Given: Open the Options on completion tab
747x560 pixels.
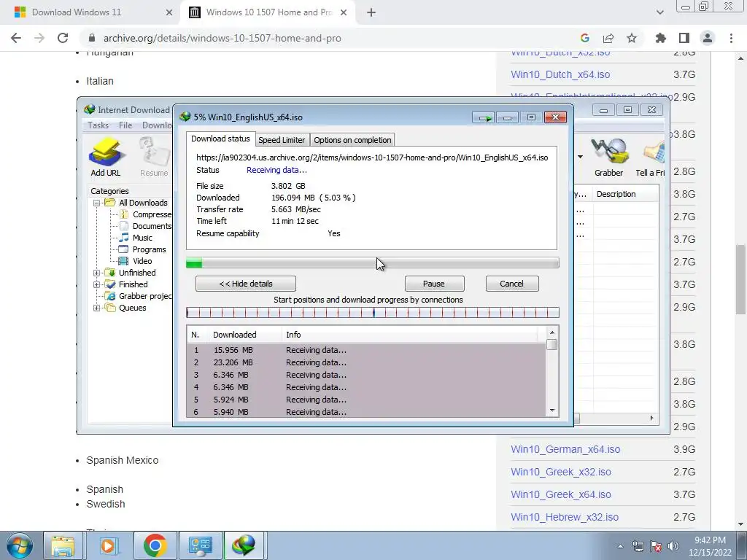Looking at the screenshot, I should tap(352, 140).
